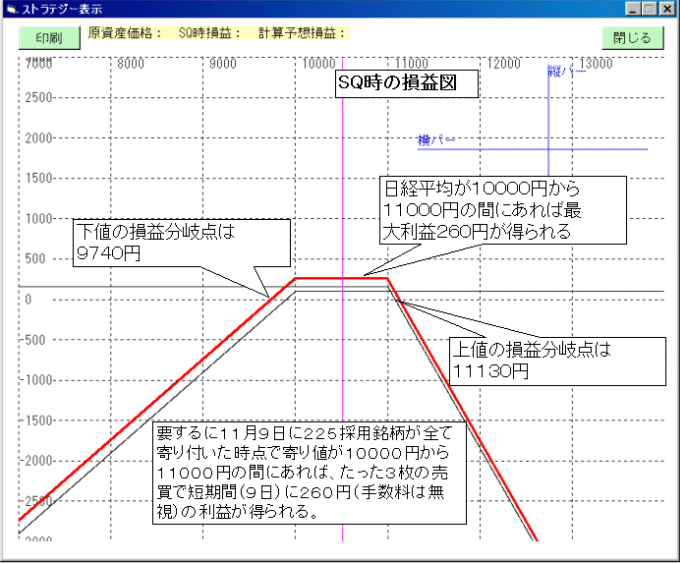
Task: Click the SQ時の損益図 chart title
Action: [407, 83]
